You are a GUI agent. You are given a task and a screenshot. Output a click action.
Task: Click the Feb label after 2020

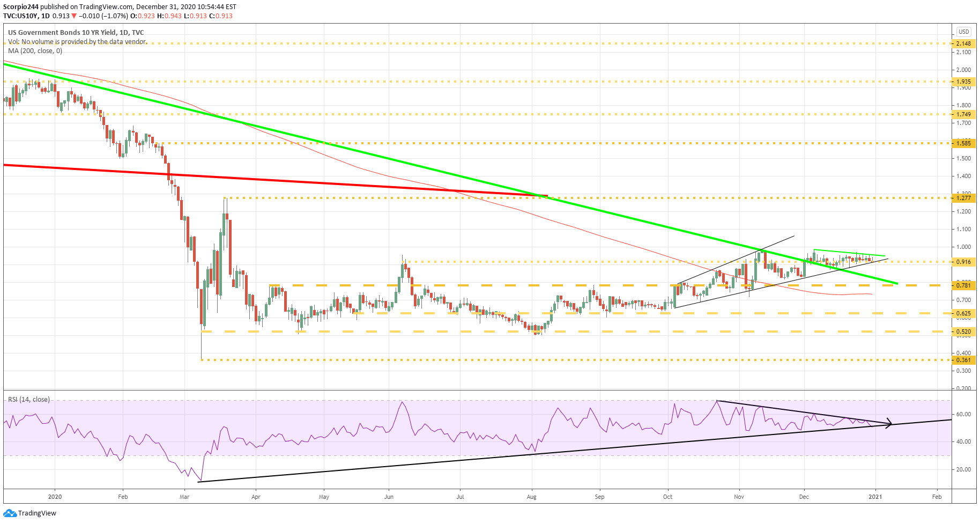tap(123, 497)
